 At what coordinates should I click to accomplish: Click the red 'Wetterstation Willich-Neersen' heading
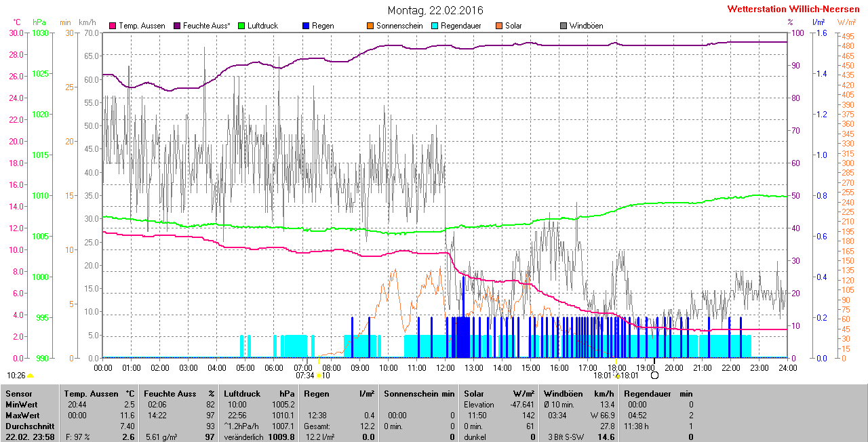(793, 9)
